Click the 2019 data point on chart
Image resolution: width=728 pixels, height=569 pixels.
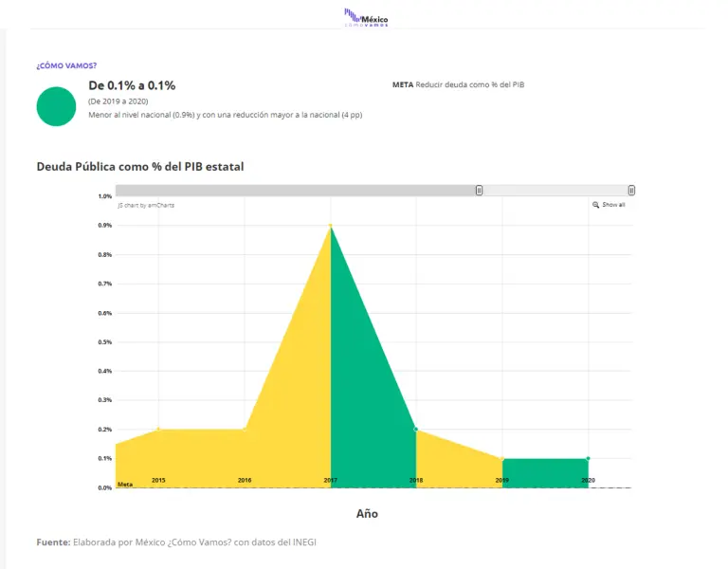pyautogui.click(x=502, y=459)
